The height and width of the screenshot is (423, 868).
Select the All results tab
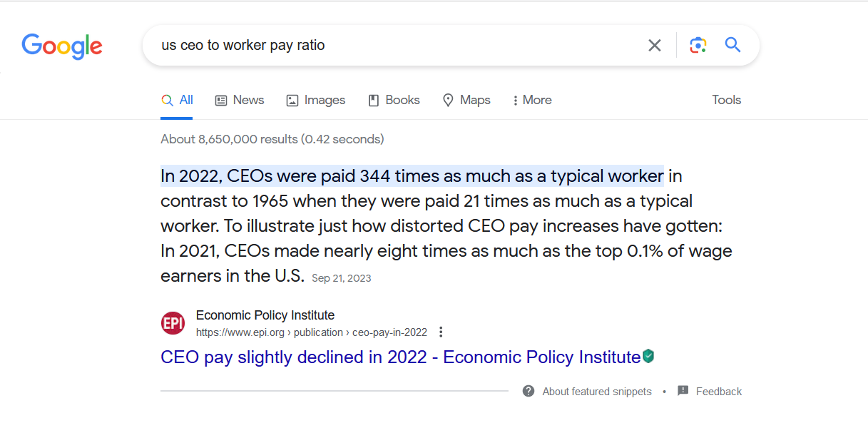177,100
